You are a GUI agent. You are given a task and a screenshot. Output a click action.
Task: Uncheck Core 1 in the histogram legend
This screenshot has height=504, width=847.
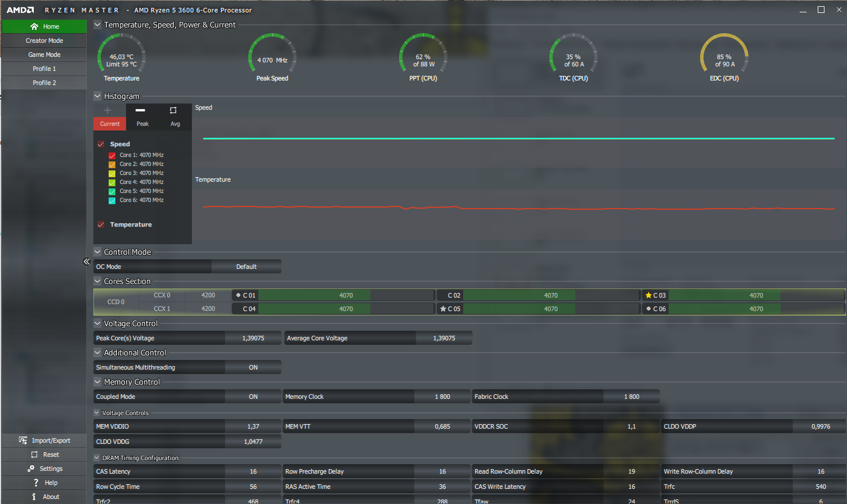[x=112, y=155]
